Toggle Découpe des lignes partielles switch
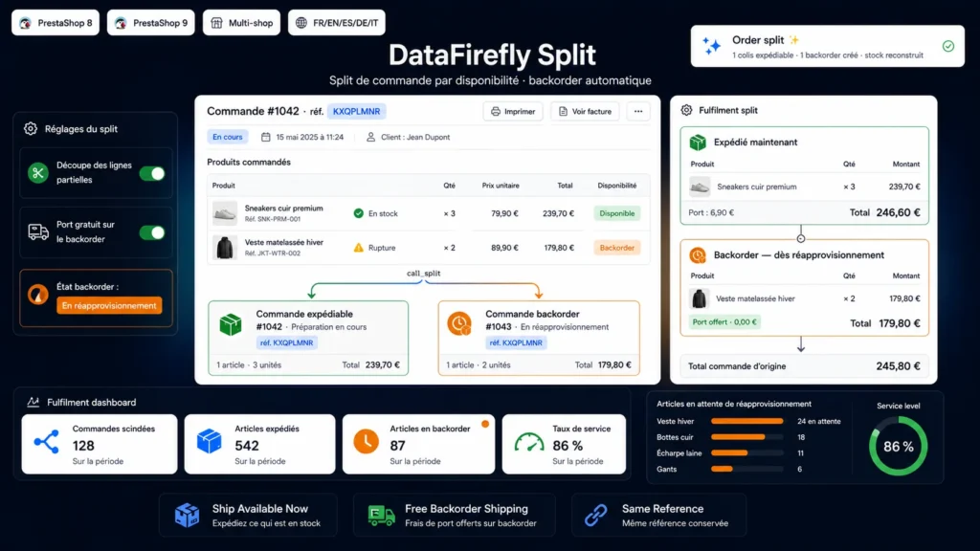The width and height of the screenshot is (980, 551). point(152,173)
